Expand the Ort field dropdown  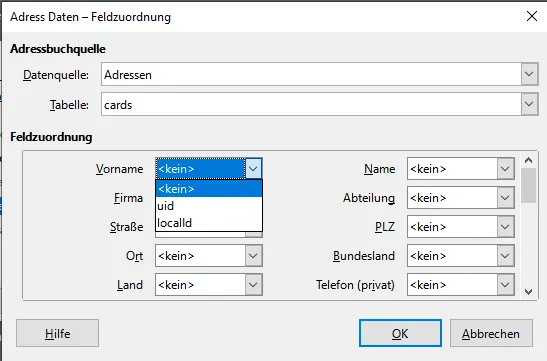click(253, 256)
